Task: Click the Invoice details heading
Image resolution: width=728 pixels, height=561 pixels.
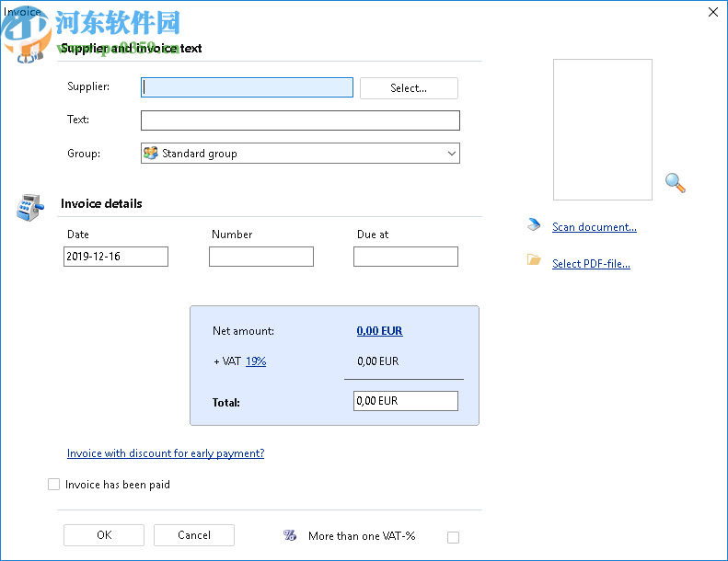Action: coord(101,203)
